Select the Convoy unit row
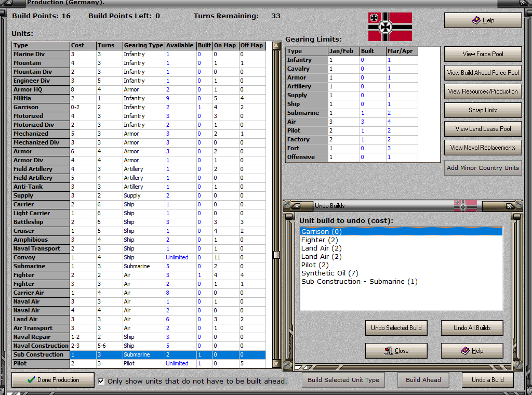The height and width of the screenshot is (395, 532). tap(139, 257)
